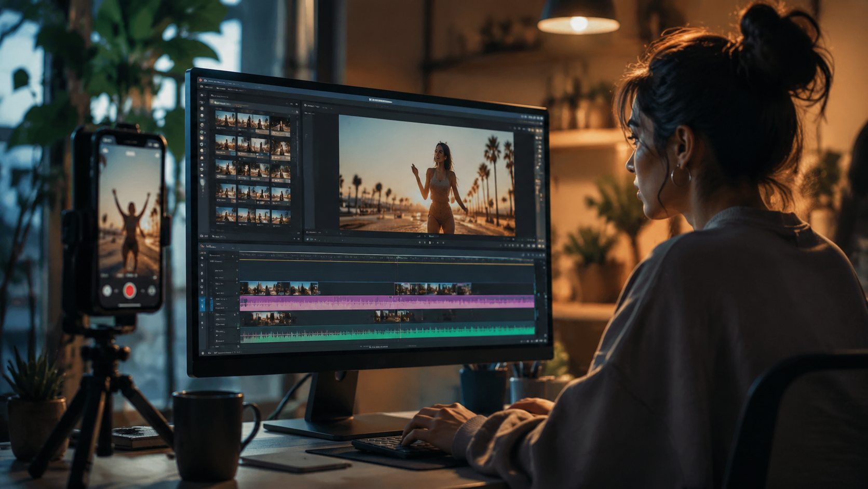Screen dimensions: 868x489
Task: Select the purple audio waveform clip in timeline
Action: coord(387,302)
